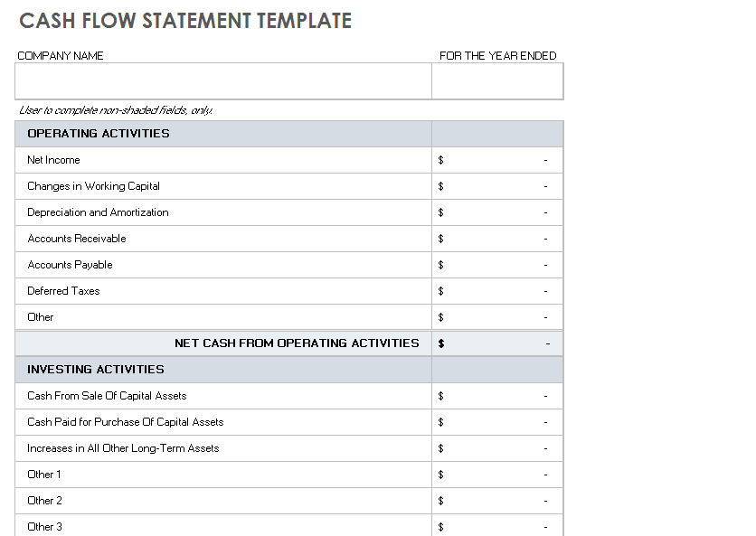The height and width of the screenshot is (536, 756).
Task: Select the Net Income label cell
Action: (x=223, y=160)
